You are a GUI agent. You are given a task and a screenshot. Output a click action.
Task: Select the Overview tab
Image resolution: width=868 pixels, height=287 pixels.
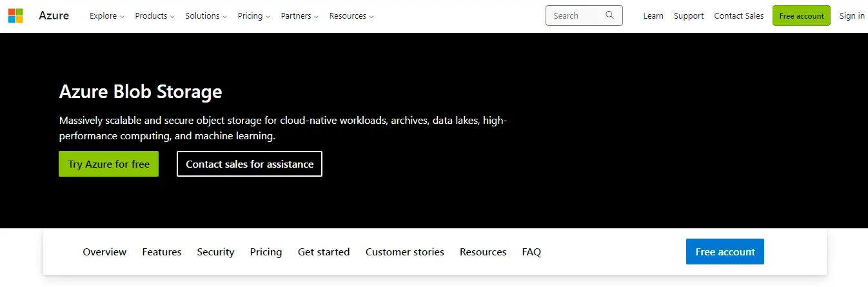click(x=104, y=252)
